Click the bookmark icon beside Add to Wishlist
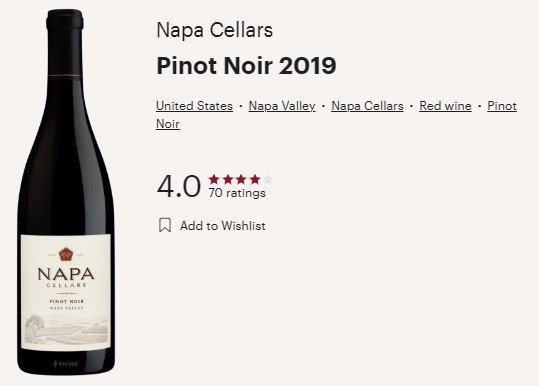This screenshot has height=386, width=539. coord(165,225)
